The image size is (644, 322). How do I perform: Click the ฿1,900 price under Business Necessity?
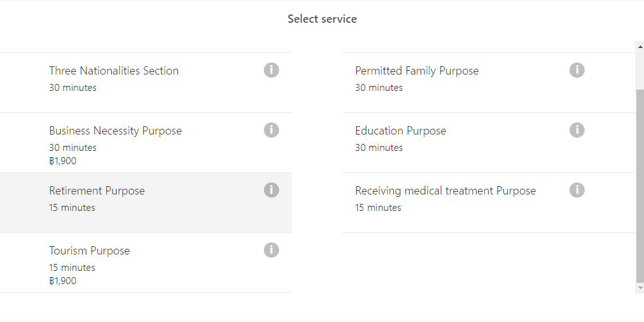click(x=63, y=161)
